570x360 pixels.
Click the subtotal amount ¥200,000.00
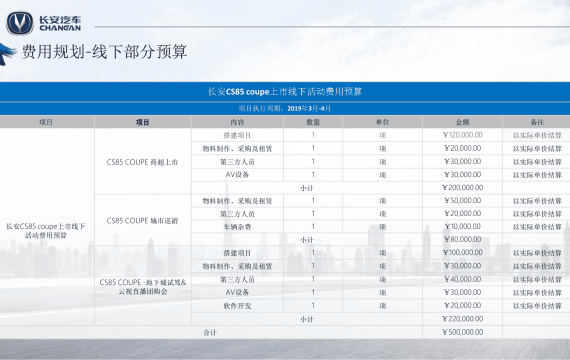(463, 187)
